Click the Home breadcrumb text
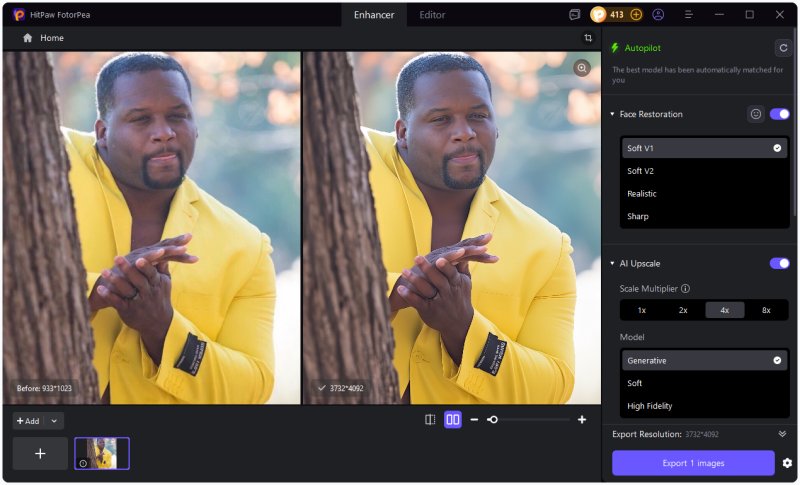 [x=52, y=38]
